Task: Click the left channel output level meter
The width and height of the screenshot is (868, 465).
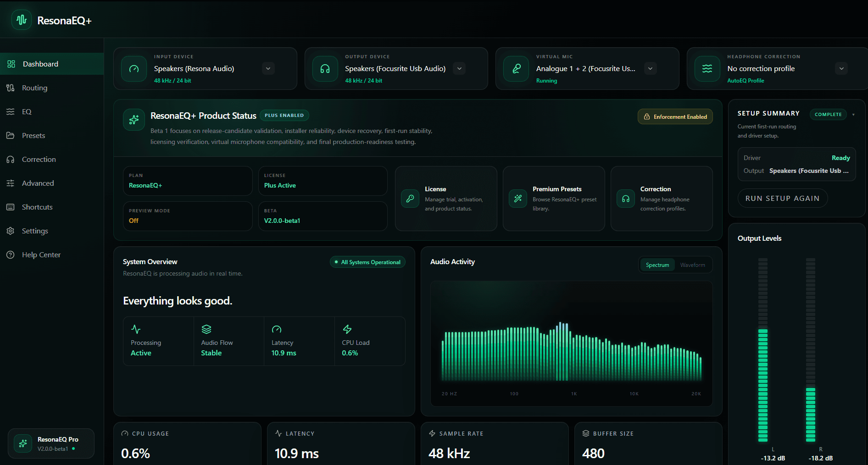Action: 763,350
